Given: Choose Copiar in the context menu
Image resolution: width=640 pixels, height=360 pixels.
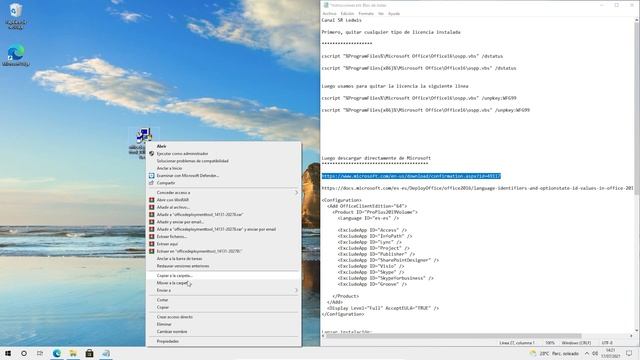Looking at the screenshot, I should point(163,307).
